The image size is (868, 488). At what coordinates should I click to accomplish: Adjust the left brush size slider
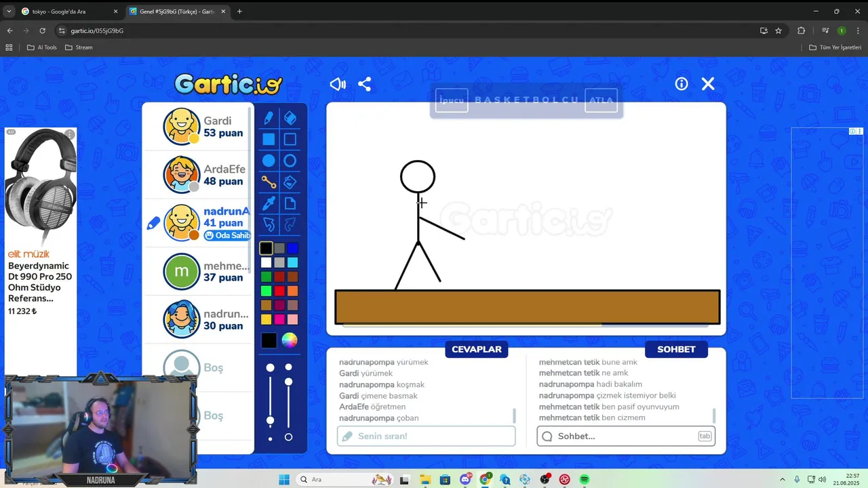270,421
